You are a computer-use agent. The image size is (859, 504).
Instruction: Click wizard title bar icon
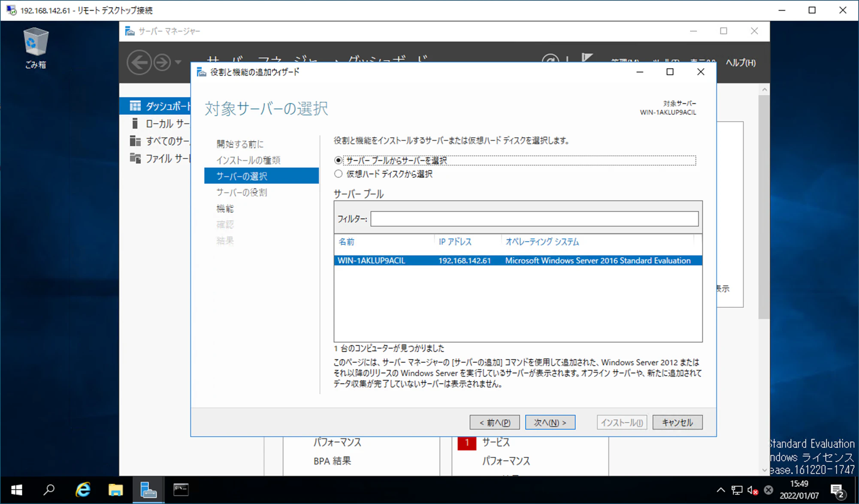click(201, 72)
